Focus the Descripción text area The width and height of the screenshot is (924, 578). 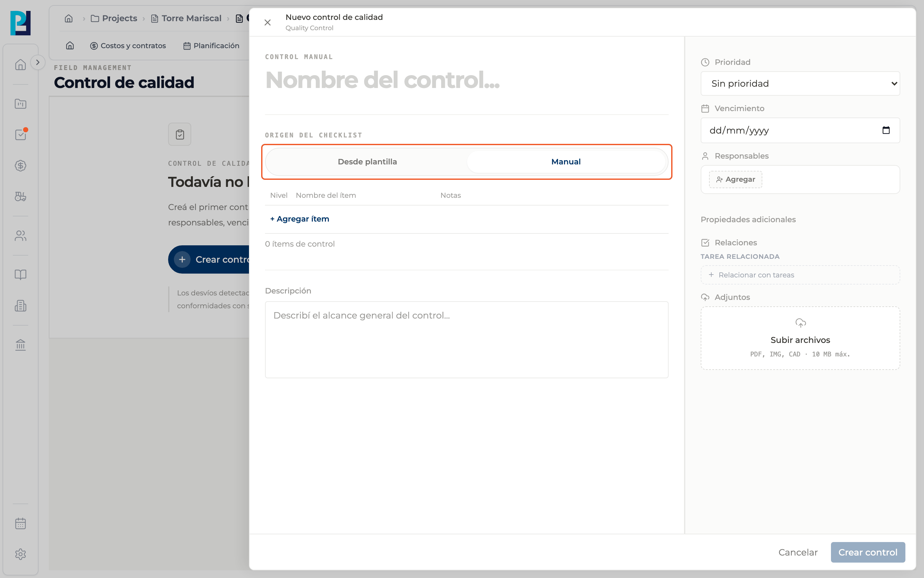tap(466, 340)
